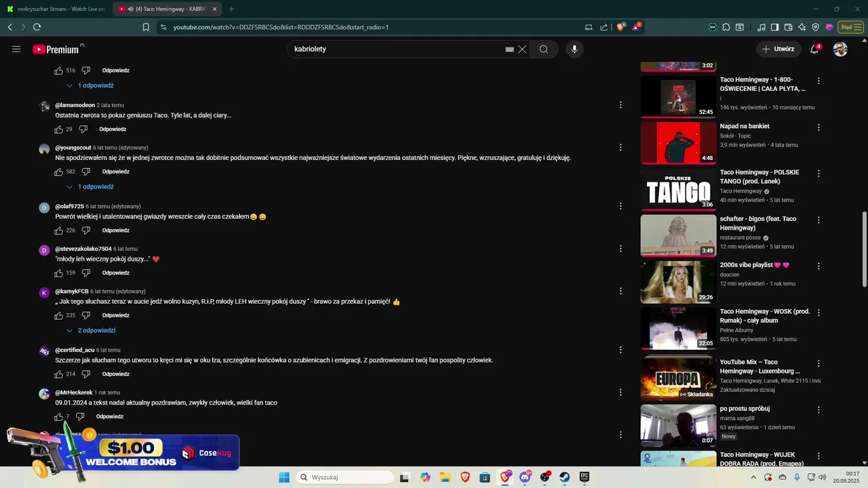Reply to @lamamodeon with Odpowiedz
The height and width of the screenshot is (488, 868).
coord(113,129)
